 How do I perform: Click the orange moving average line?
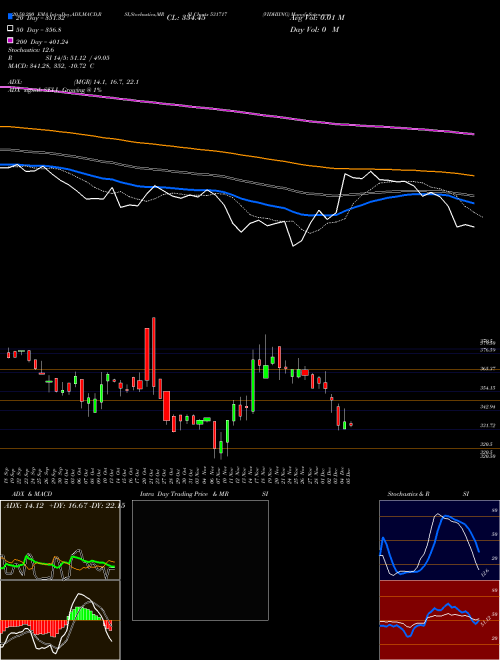[236, 152]
